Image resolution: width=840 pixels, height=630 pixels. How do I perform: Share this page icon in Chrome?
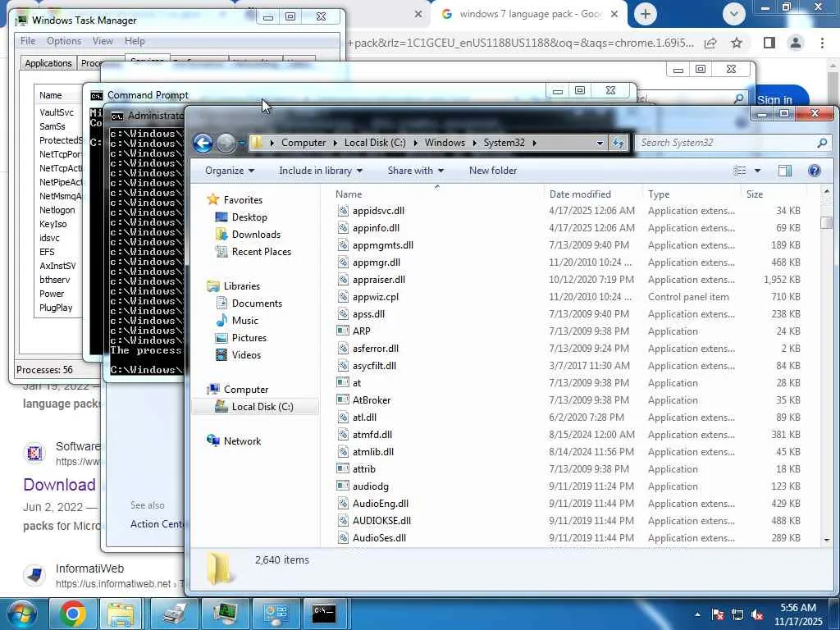[710, 43]
